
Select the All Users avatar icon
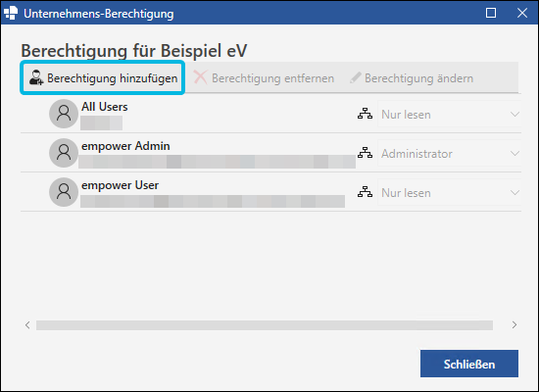tap(64, 114)
